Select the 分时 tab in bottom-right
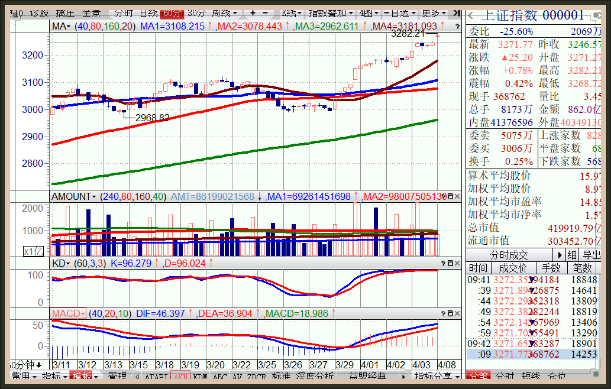Image resolution: width=611 pixels, height=389 pixels. [x=505, y=376]
